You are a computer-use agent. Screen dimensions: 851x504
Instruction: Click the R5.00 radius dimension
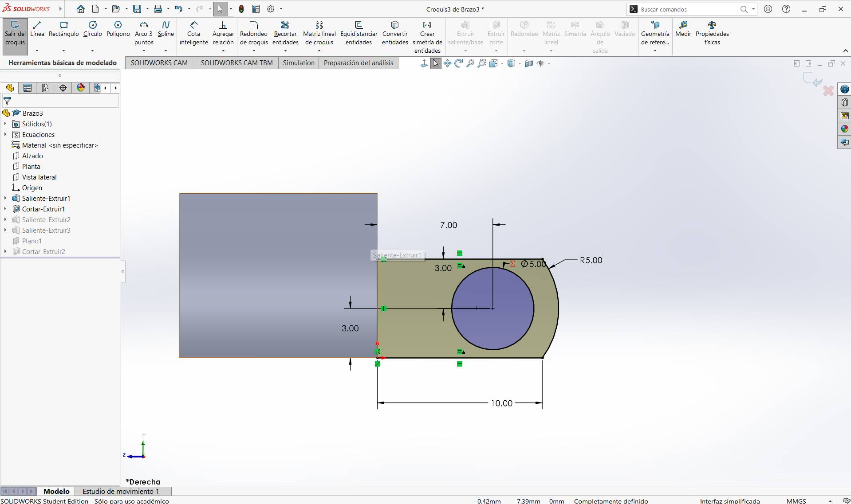pos(591,260)
